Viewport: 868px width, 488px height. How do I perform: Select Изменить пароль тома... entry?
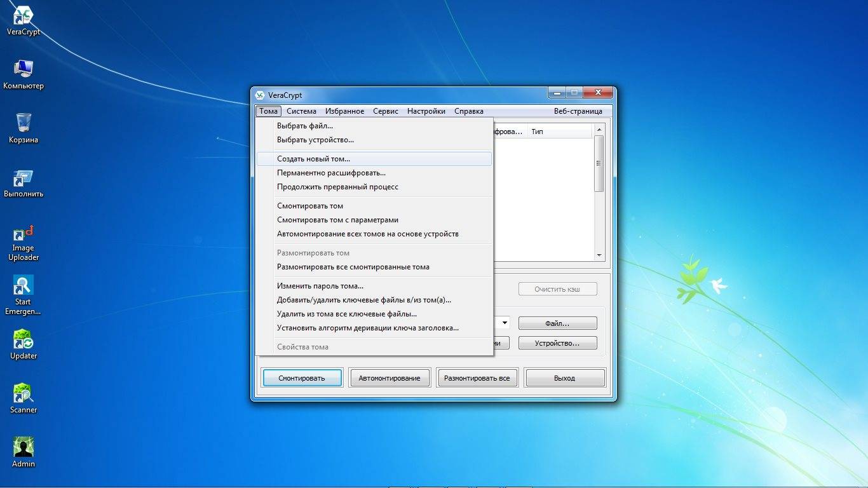[x=374, y=286]
